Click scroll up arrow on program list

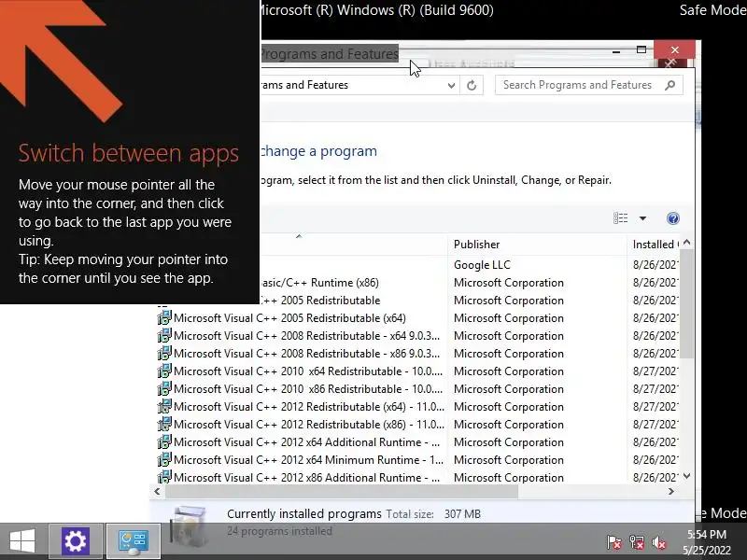click(686, 243)
